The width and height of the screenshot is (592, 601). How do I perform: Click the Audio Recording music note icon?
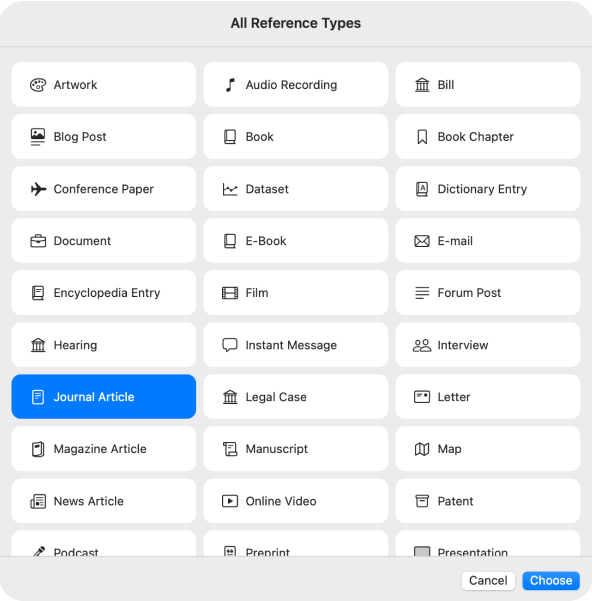(230, 85)
